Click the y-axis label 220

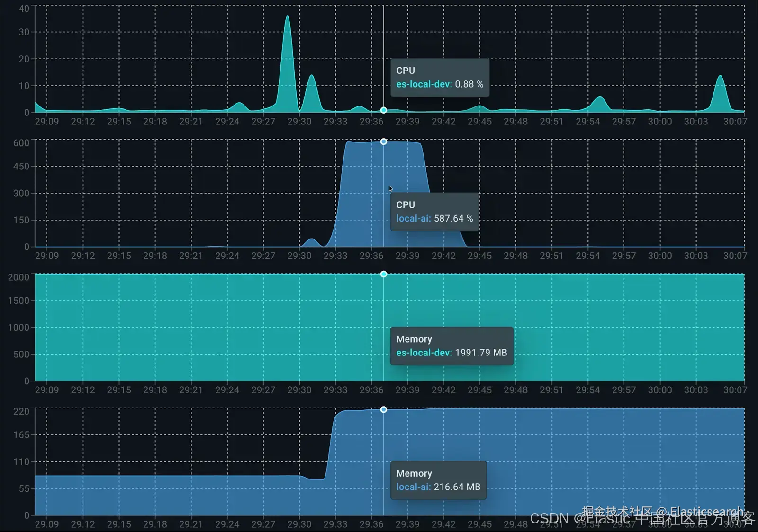tap(21, 411)
